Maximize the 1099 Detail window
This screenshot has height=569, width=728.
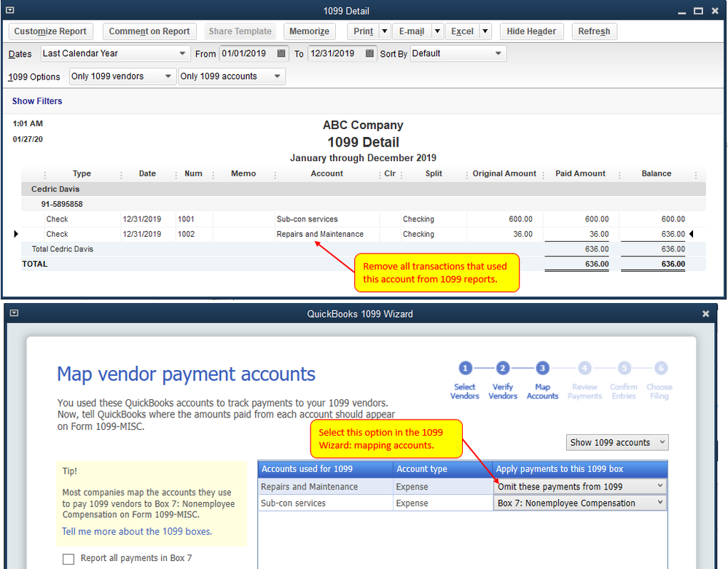(698, 11)
